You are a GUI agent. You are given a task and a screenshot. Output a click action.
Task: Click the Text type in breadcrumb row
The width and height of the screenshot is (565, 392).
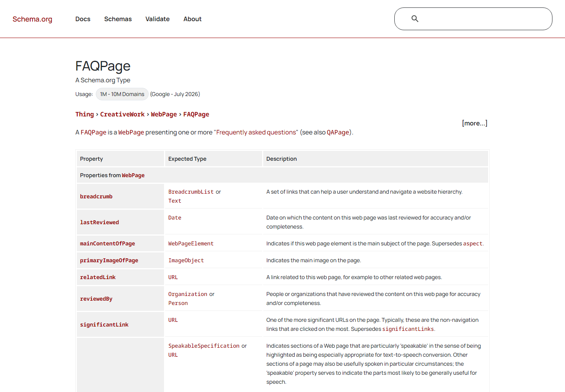[x=175, y=201]
